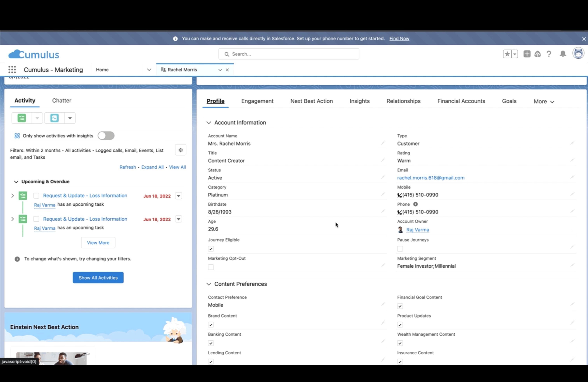Edit the Account Name pencil icon
This screenshot has width=588, height=382.
[383, 143]
